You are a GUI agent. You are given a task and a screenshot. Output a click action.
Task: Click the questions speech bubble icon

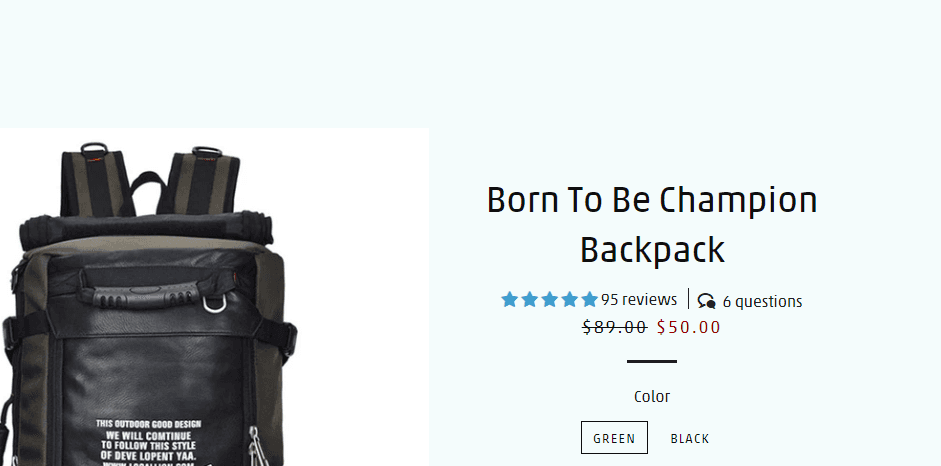pos(706,301)
